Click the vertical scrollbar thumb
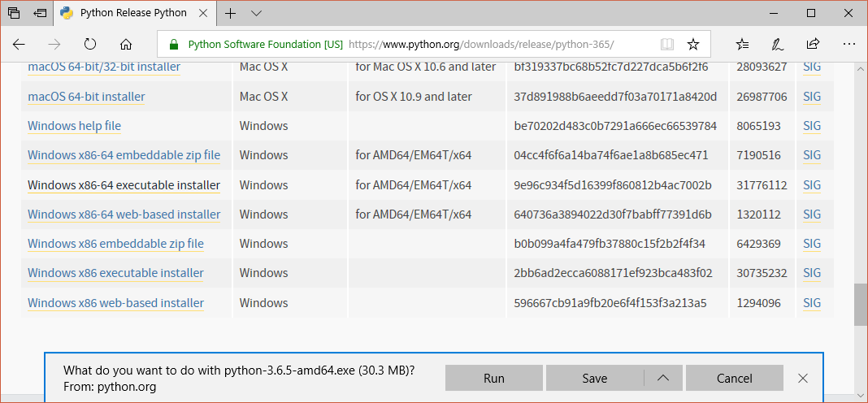The height and width of the screenshot is (403, 868). pyautogui.click(x=860, y=305)
